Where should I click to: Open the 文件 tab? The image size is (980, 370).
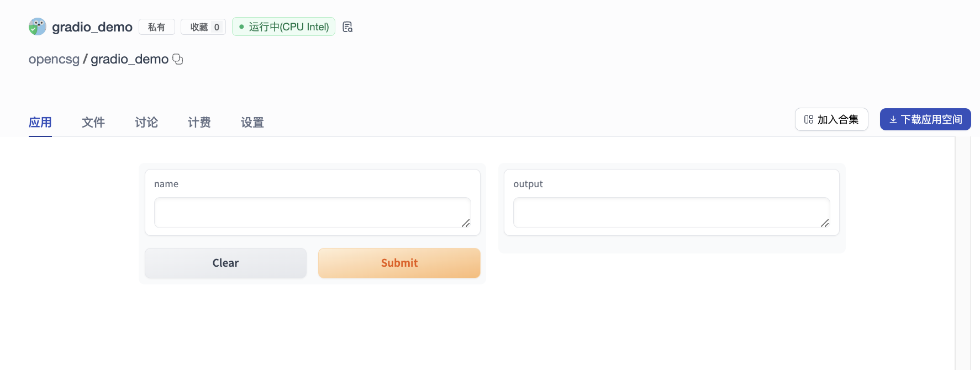click(x=93, y=122)
